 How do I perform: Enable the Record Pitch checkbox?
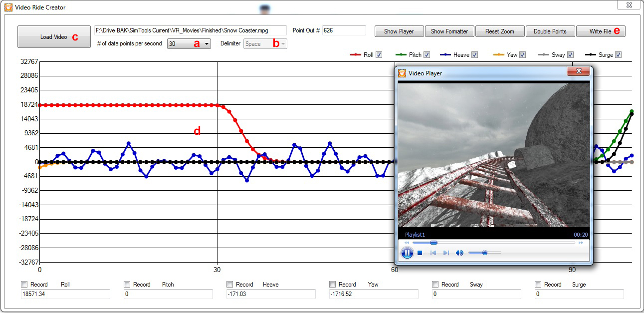click(127, 285)
